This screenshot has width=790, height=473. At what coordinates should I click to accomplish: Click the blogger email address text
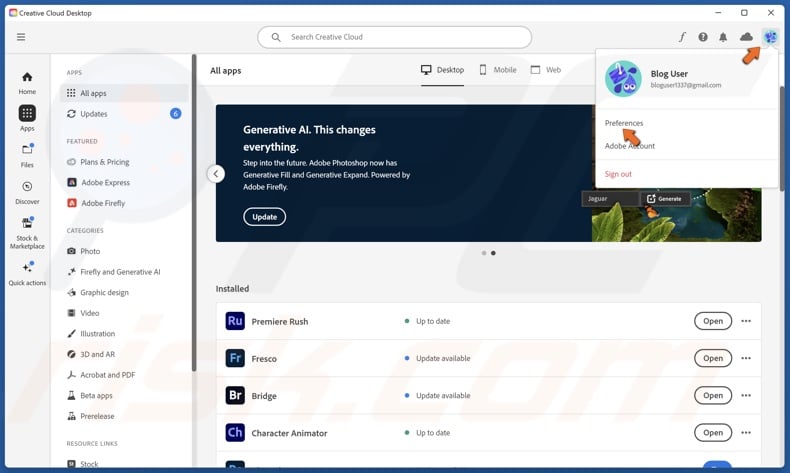click(686, 85)
